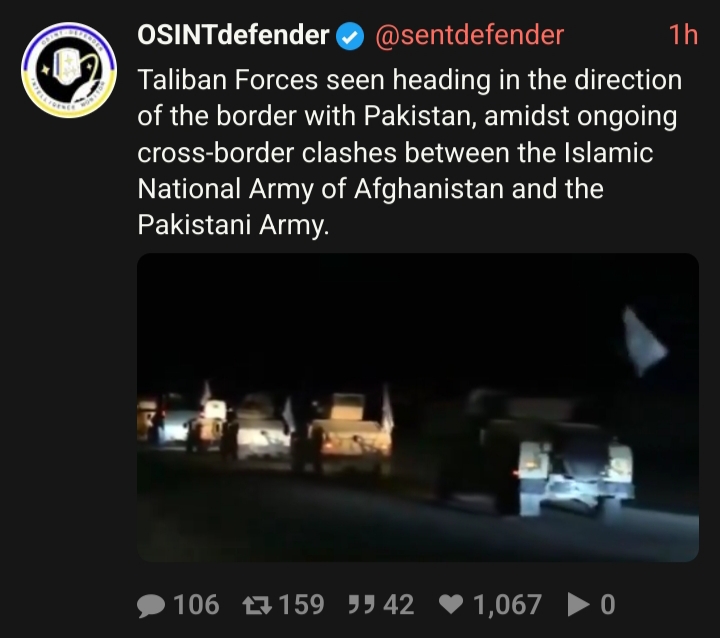Click the 1,067 likes count
Screen dimensions: 720x638
point(507,605)
